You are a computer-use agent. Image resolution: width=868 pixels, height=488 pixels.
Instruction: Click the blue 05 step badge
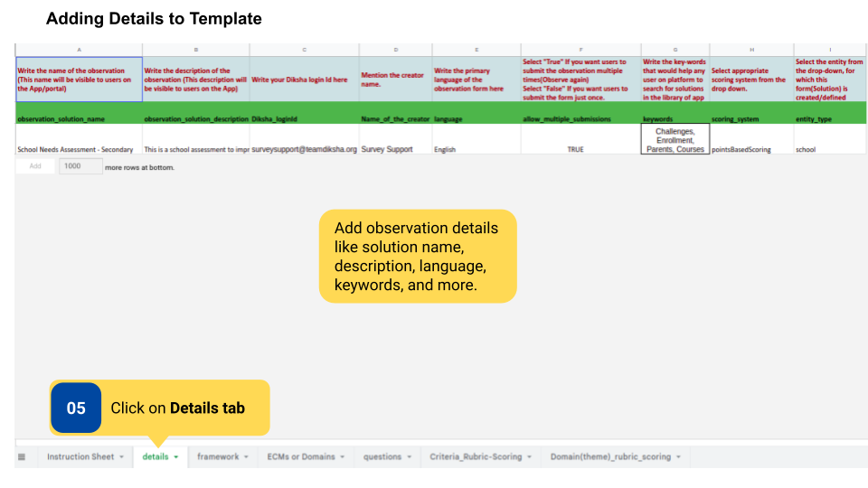76,408
